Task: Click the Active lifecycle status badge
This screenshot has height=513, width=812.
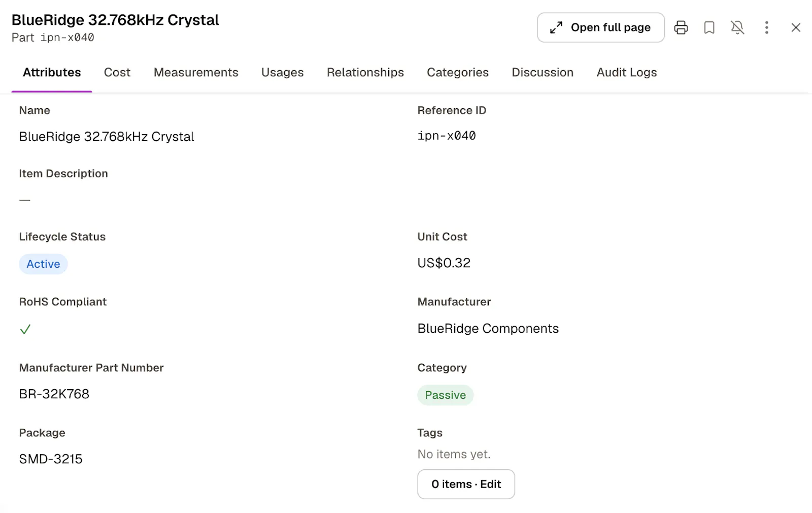Action: tap(43, 264)
